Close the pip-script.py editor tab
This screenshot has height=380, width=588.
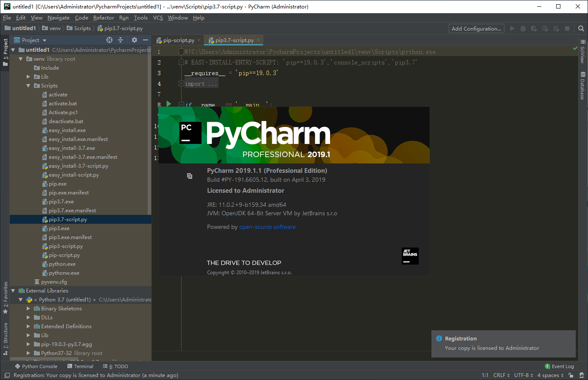(x=199, y=40)
